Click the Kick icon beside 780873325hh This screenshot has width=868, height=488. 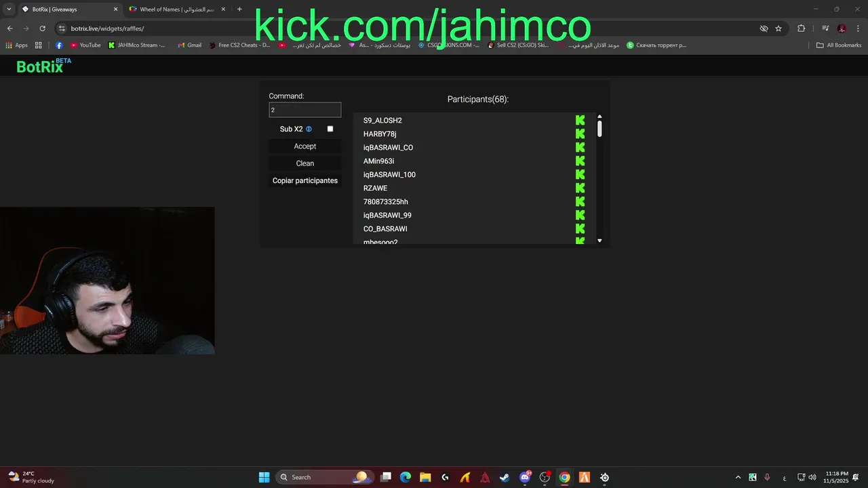pyautogui.click(x=580, y=201)
